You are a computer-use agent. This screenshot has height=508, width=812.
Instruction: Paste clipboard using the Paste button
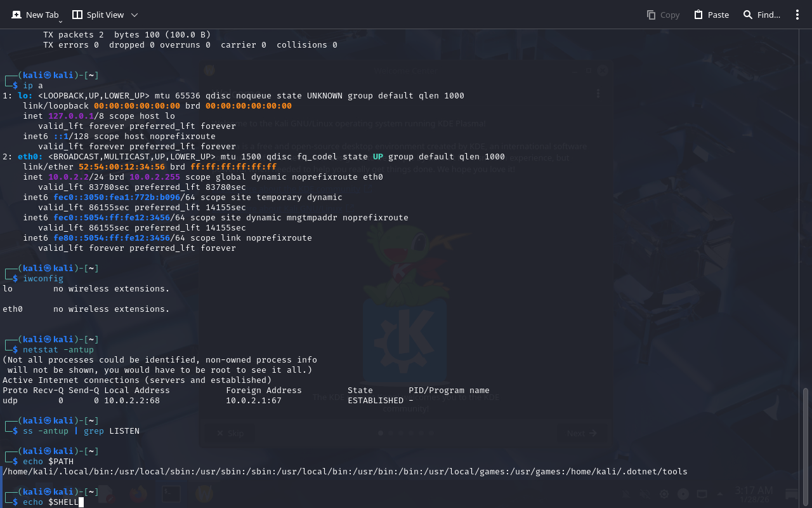coord(711,15)
